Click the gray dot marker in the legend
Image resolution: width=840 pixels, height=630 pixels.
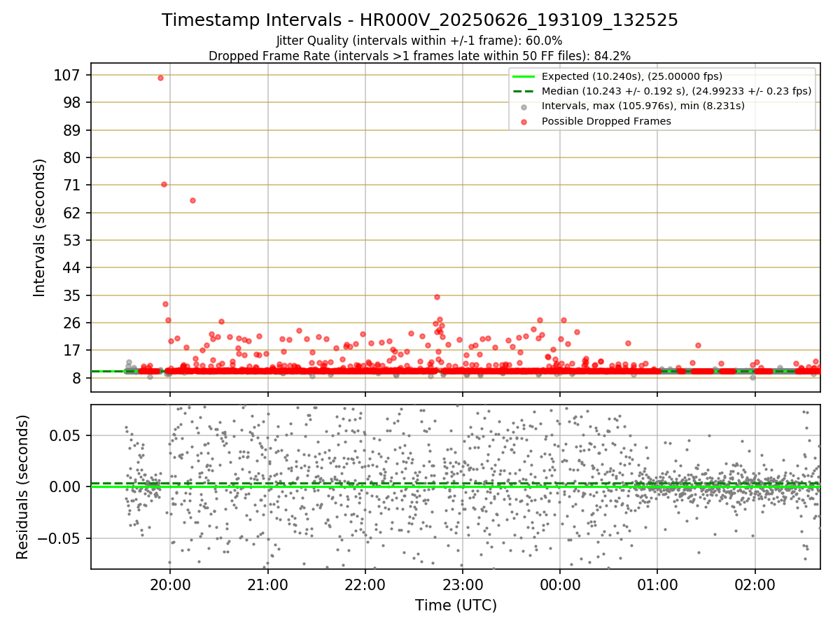coord(524,106)
